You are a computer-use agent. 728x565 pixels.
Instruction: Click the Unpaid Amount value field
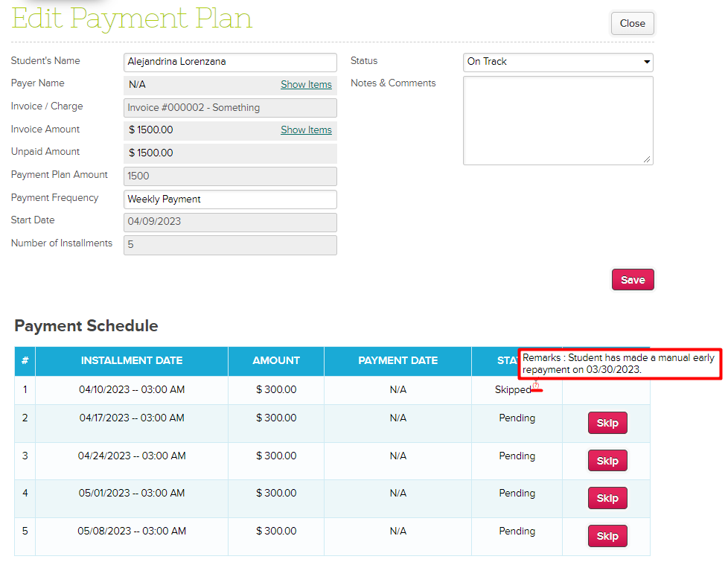pyautogui.click(x=230, y=153)
